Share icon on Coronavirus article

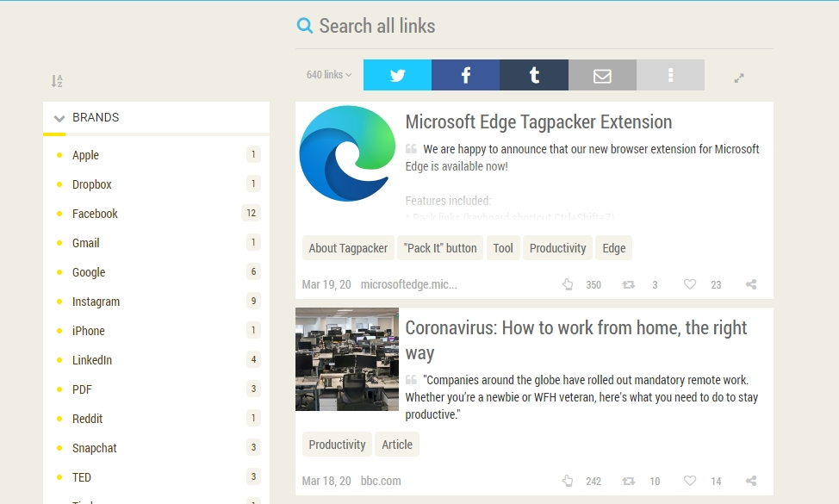point(751,481)
